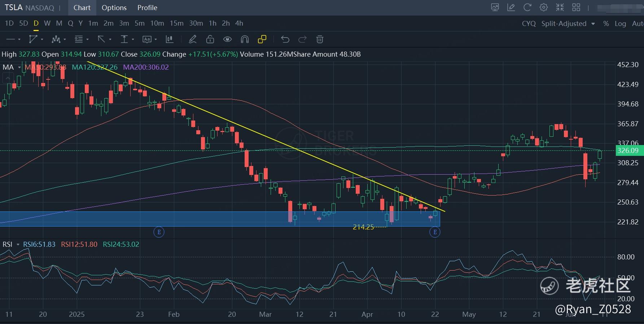Select the Fibonacci levels tool
This screenshot has width=644, height=324.
(x=79, y=39)
